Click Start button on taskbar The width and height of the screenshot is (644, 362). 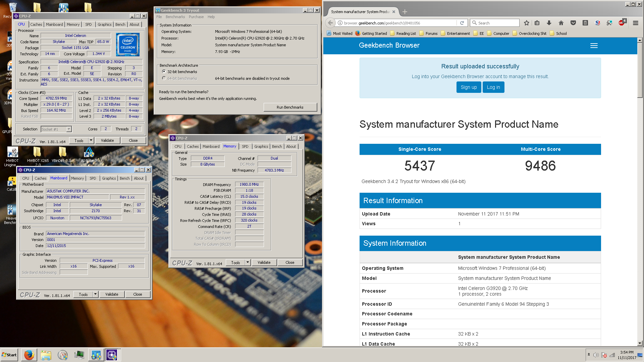pyautogui.click(x=9, y=355)
